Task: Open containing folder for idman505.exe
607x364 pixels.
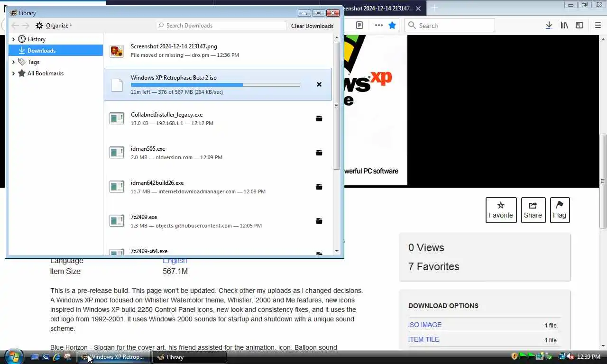Action: pos(319,153)
